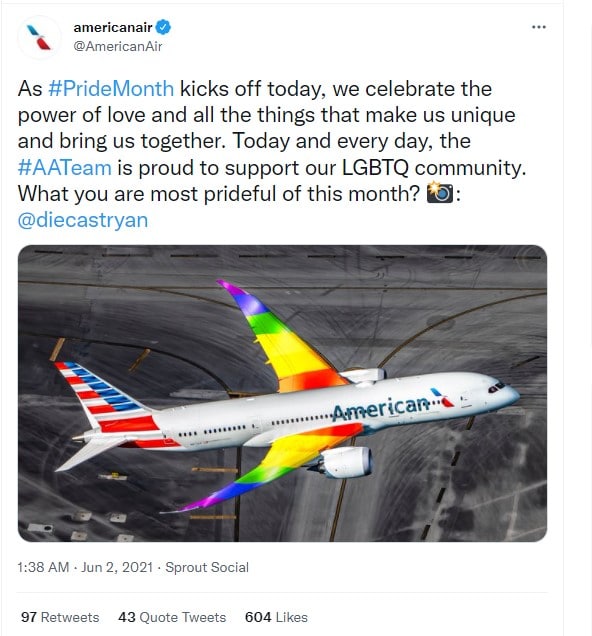Screen dimensions: 592x636
Task: View the 604 Likes list
Action: tap(276, 617)
